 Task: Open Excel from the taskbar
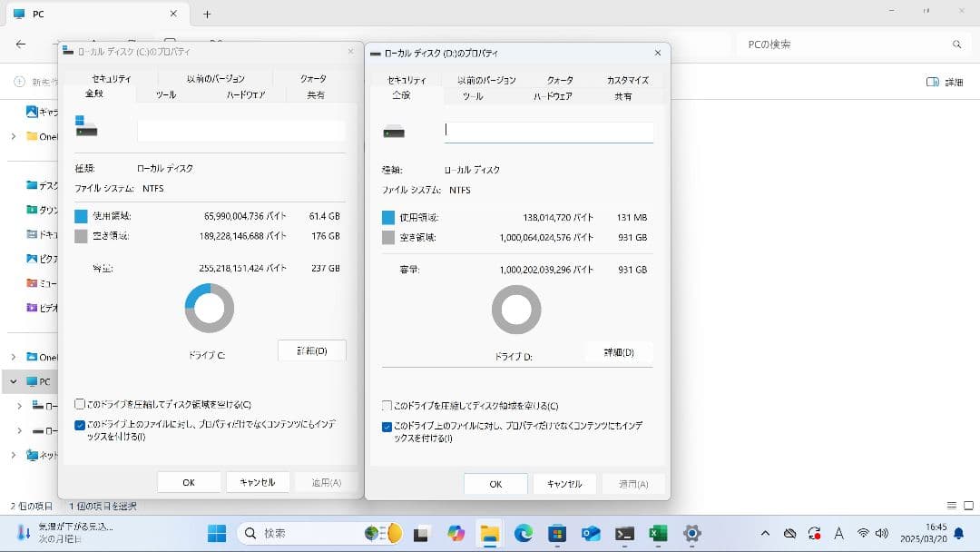654,534
